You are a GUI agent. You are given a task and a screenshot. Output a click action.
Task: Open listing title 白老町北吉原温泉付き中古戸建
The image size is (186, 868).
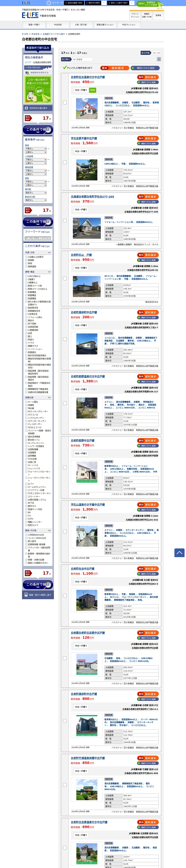point(89,822)
